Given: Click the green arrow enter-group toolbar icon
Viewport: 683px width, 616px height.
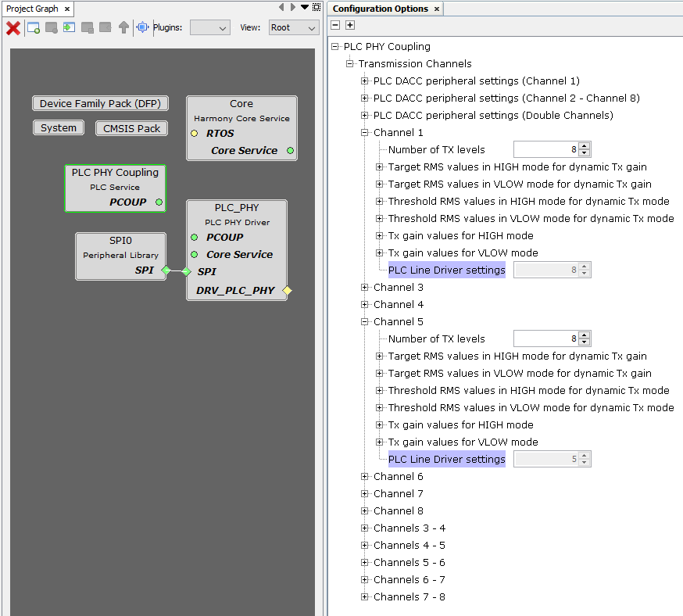Looking at the screenshot, I should (70, 28).
